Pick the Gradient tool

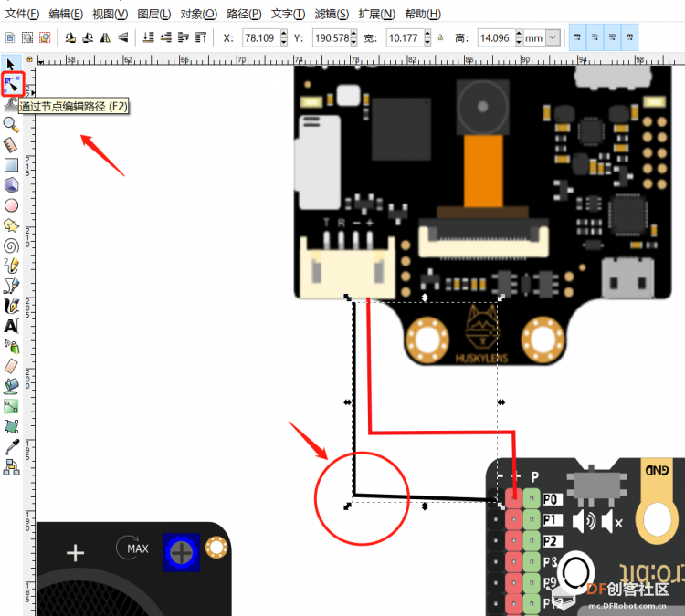(x=11, y=406)
